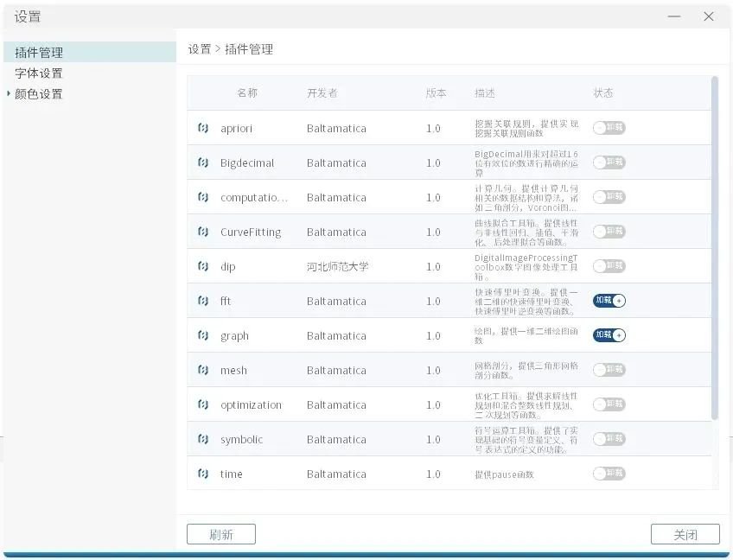Enable the optimization plugin toggle
The height and width of the screenshot is (560, 733).
(609, 404)
